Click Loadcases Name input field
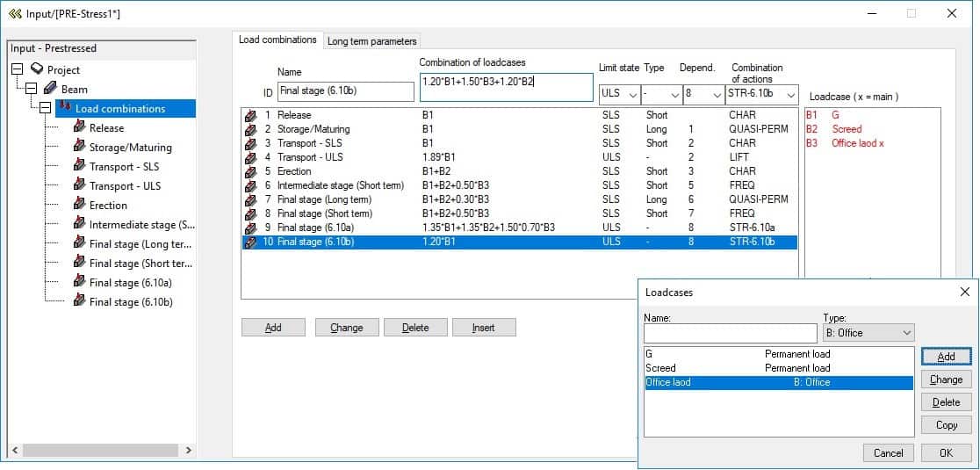 (730, 333)
